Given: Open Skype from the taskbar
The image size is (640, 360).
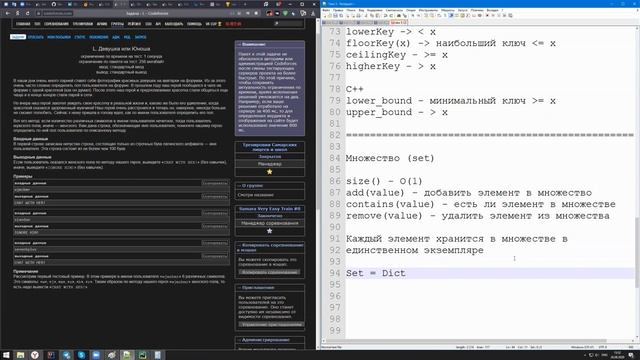Looking at the screenshot, I should pos(81,355).
